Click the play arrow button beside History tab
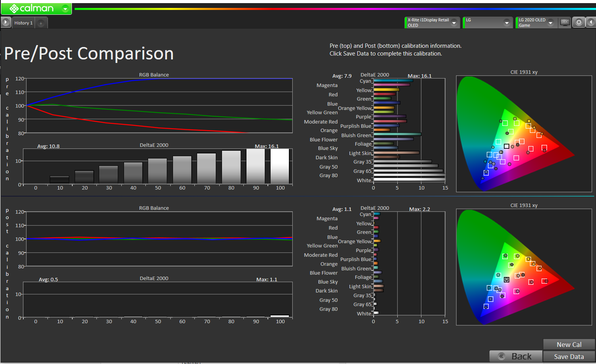Screen dimensions: 596x364 pos(6,23)
